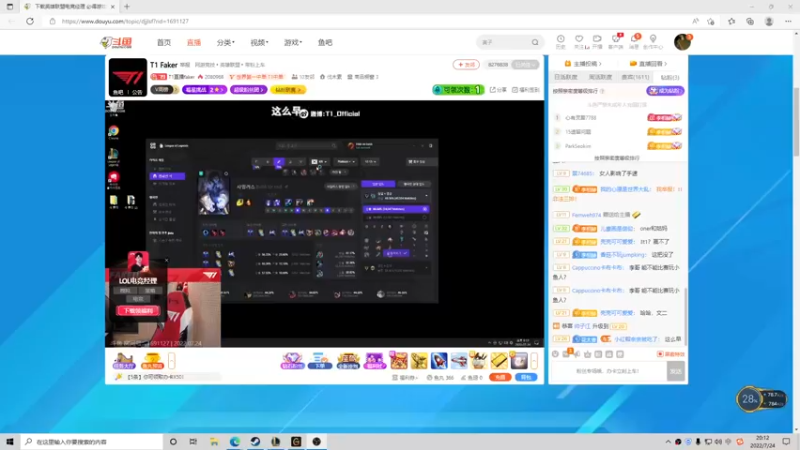Switch to daily activity ranking tab

click(566, 77)
